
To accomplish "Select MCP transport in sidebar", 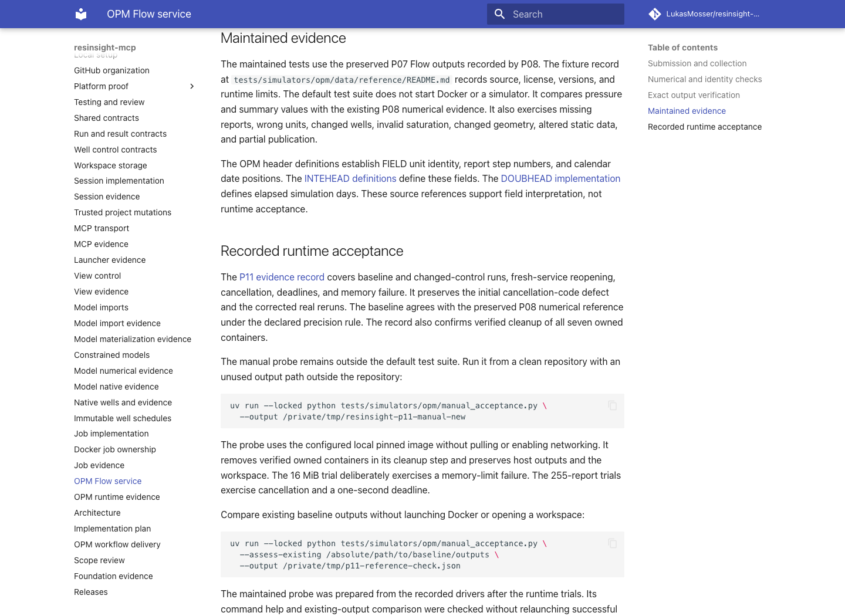I will [x=102, y=228].
